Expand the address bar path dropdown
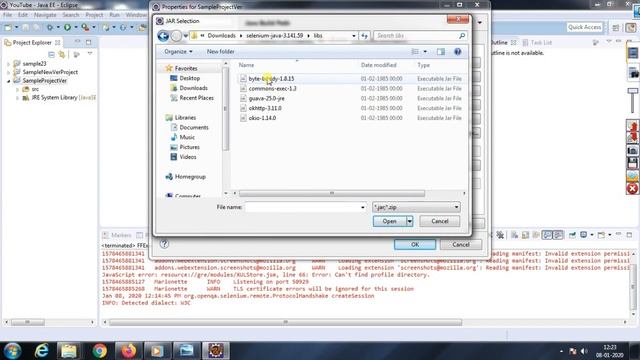This screenshot has width=640, height=360. 353,36
